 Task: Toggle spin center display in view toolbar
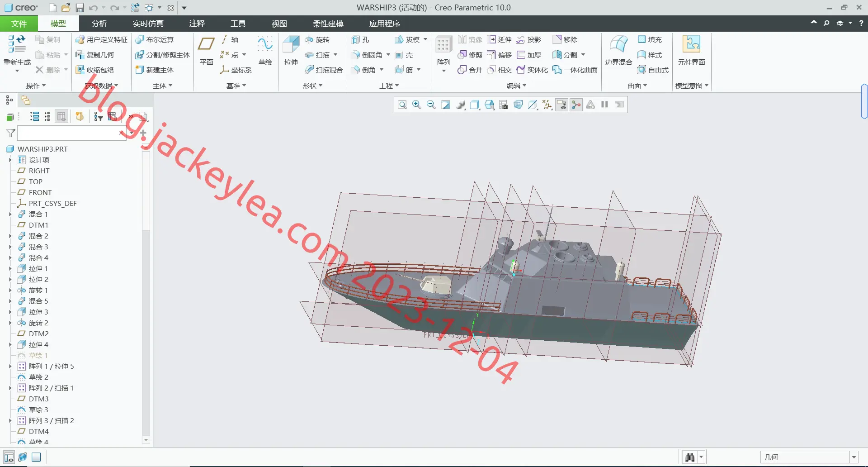pyautogui.click(x=576, y=105)
